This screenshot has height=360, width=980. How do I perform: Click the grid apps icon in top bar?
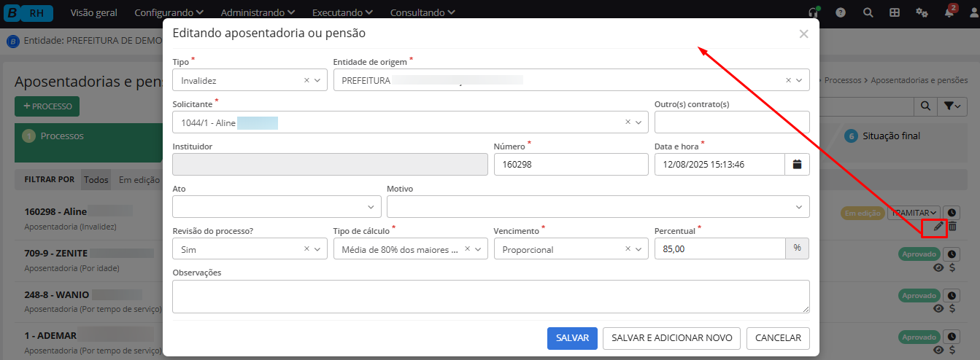[x=895, y=12]
